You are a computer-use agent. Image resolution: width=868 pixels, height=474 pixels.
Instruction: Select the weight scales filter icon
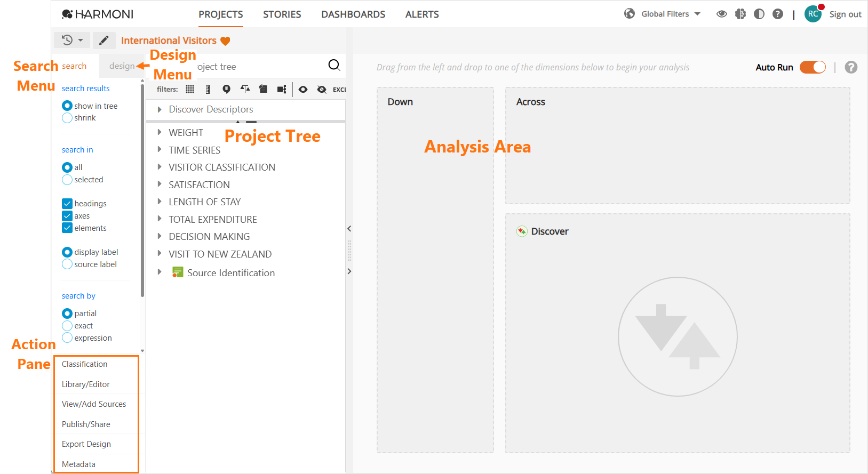pos(245,89)
